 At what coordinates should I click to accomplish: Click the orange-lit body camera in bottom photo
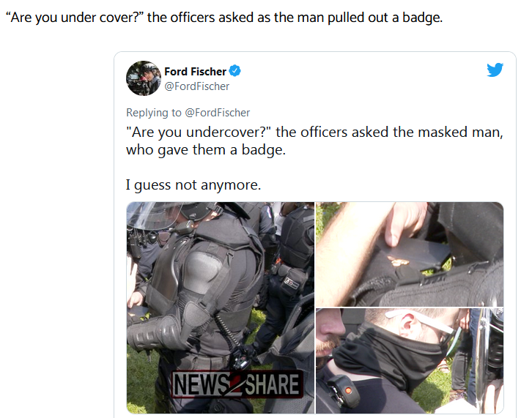pyautogui.click(x=344, y=390)
